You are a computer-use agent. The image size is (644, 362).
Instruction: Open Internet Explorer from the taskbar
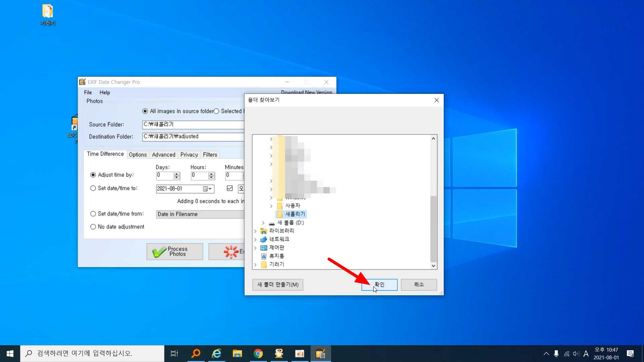coord(217,354)
